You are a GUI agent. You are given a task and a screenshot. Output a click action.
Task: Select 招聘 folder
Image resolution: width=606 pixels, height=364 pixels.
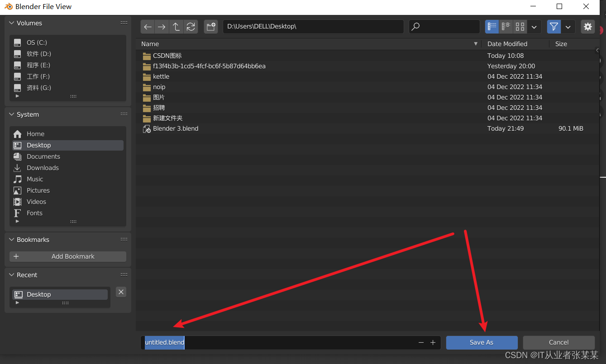point(367,108)
